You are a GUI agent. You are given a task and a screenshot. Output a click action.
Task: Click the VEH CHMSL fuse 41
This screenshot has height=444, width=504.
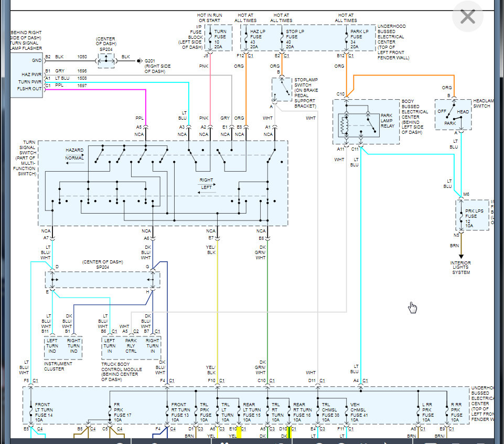(x=357, y=412)
